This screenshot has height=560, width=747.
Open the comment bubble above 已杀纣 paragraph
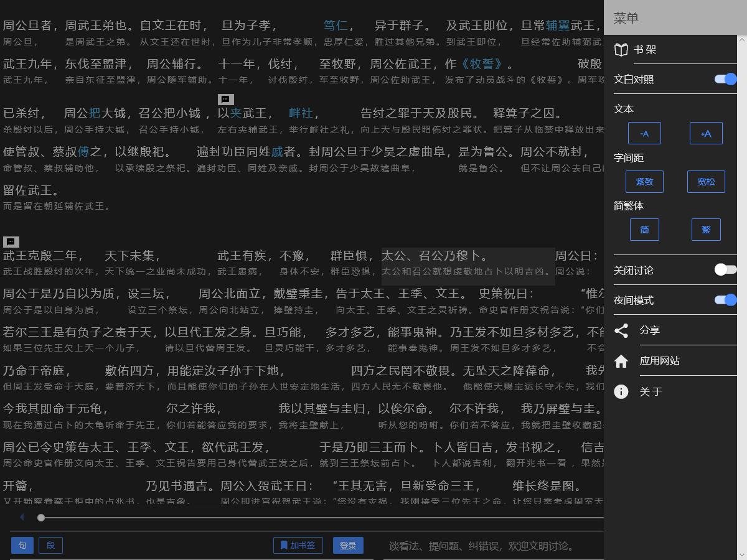[x=225, y=98]
